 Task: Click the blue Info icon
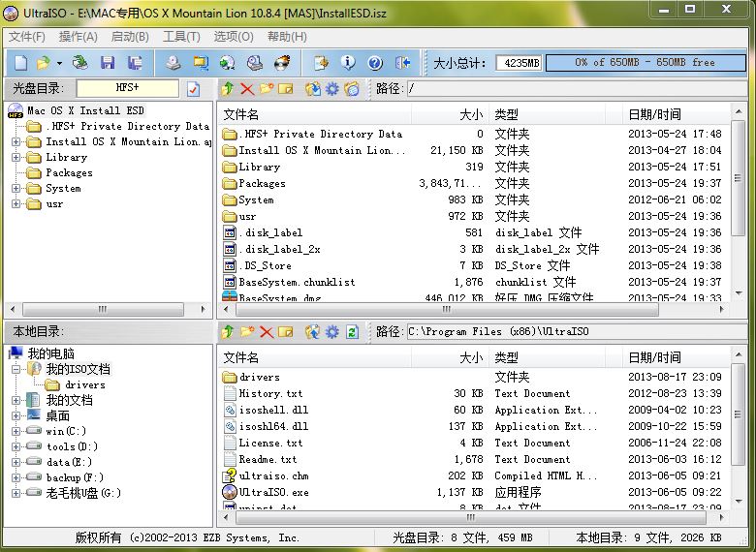348,63
